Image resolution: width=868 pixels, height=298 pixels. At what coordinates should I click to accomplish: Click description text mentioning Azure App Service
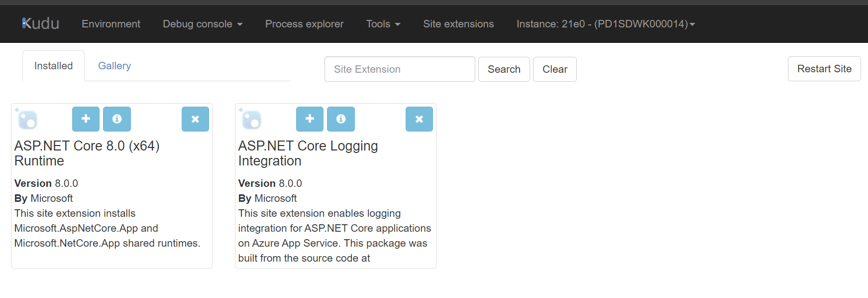click(x=334, y=236)
